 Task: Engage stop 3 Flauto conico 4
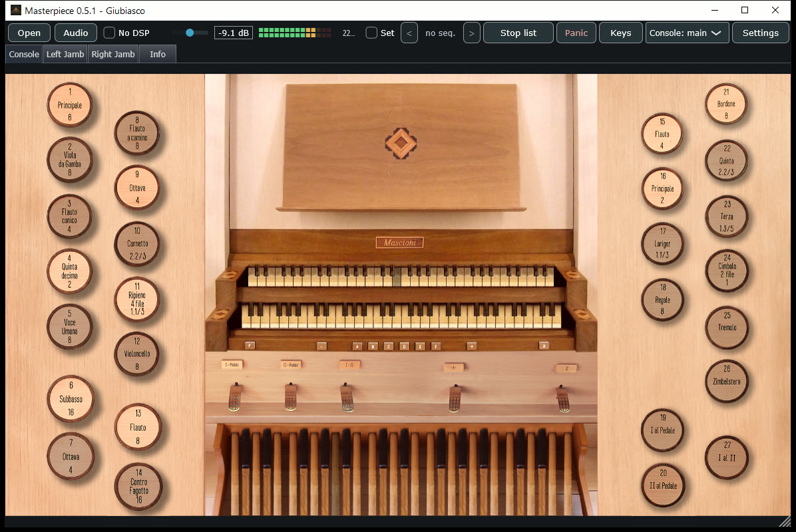pos(69,217)
